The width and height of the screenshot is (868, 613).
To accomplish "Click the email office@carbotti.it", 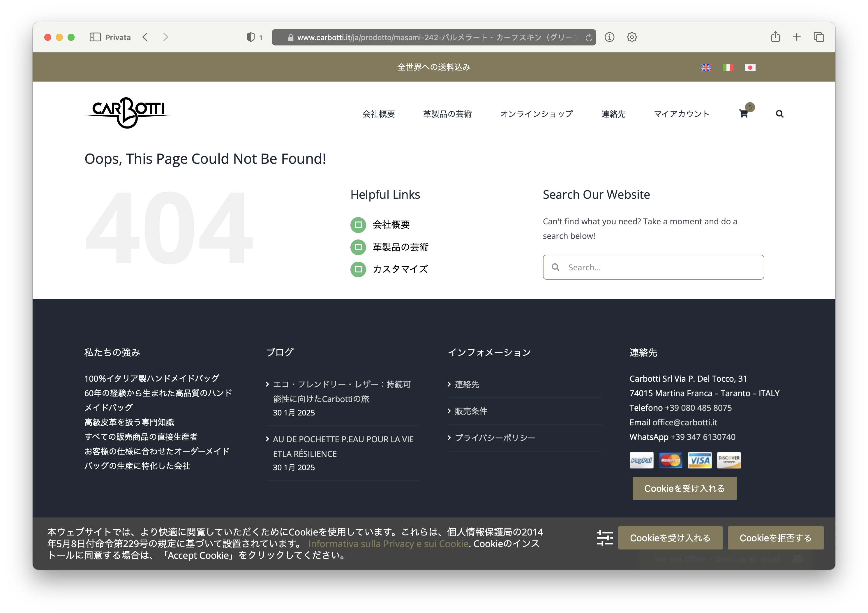I will coord(685,422).
